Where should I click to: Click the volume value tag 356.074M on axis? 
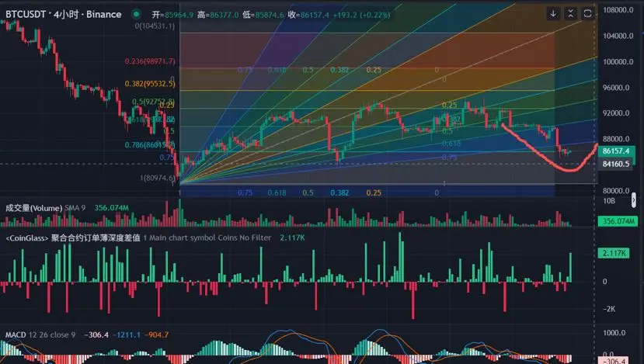pos(618,222)
